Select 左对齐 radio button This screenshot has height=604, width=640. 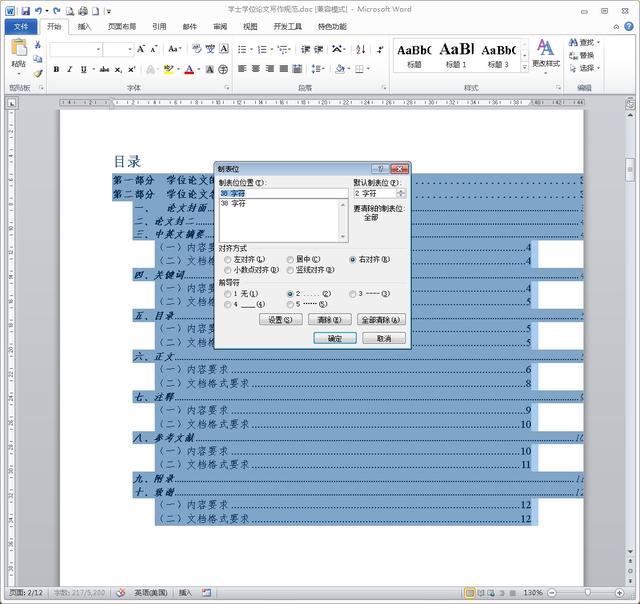(x=228, y=260)
